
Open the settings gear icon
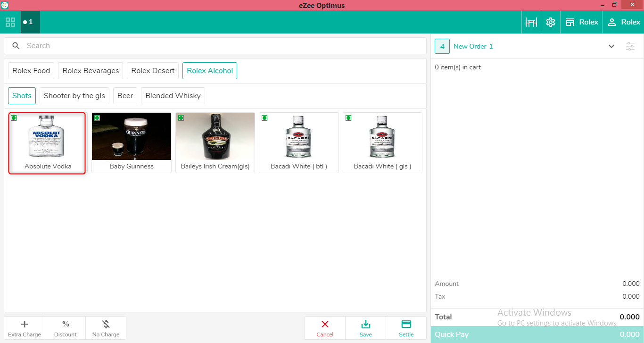pyautogui.click(x=550, y=22)
